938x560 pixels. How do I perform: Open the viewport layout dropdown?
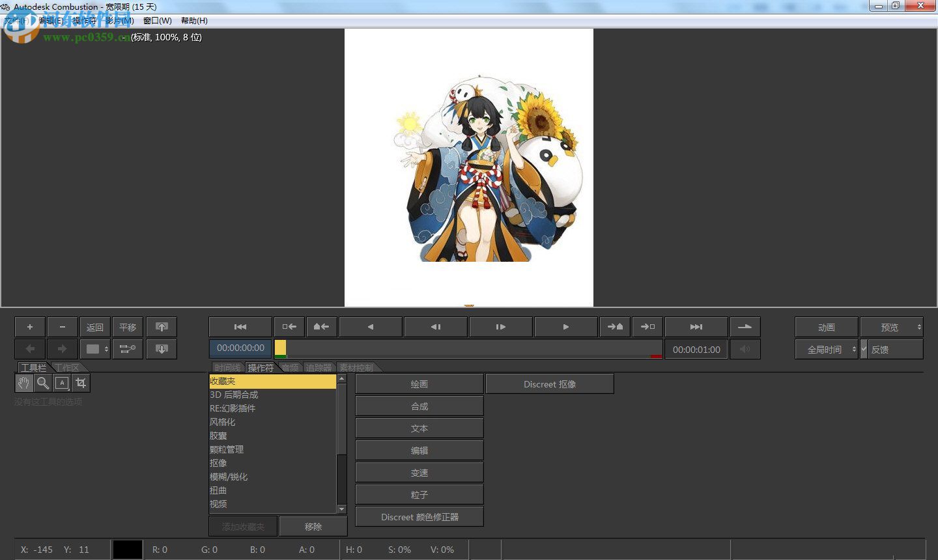tap(96, 349)
